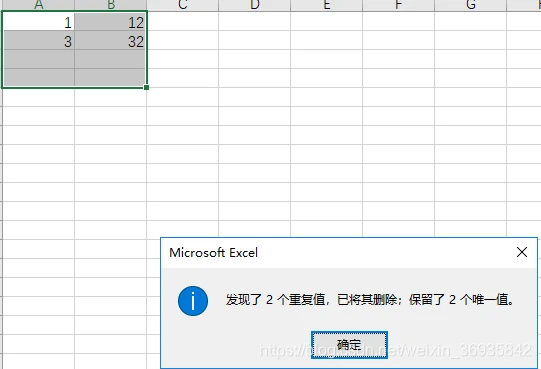Image resolution: width=541 pixels, height=369 pixels.
Task: Select column C header
Action: (183, 5)
